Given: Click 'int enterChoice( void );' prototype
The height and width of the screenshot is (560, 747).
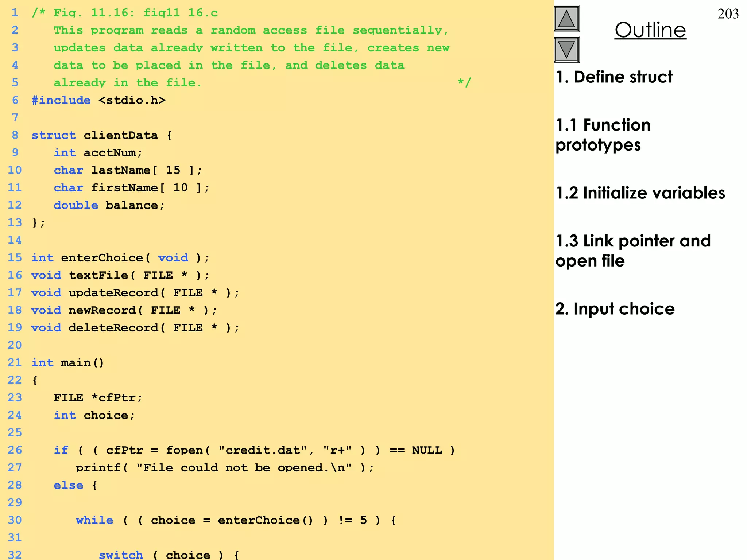Looking at the screenshot, I should tap(121, 258).
